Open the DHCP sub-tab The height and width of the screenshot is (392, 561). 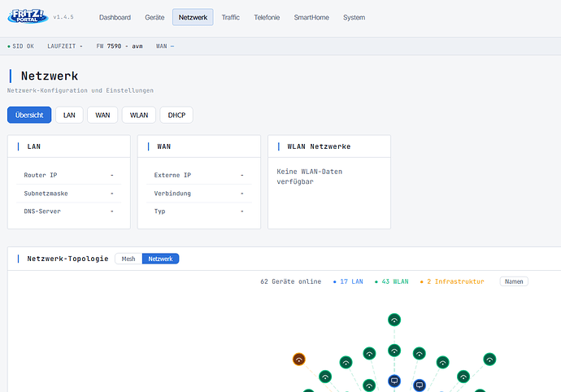tap(176, 115)
